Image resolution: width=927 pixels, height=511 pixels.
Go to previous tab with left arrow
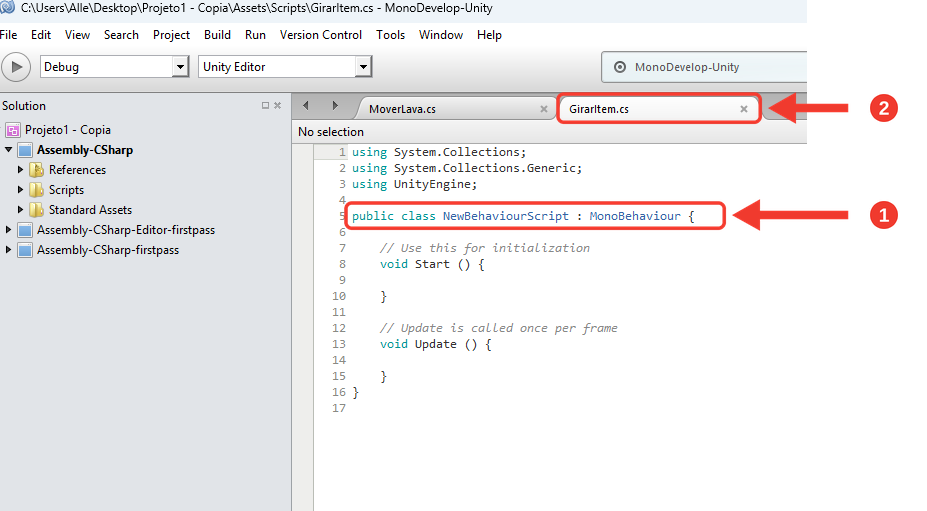306,105
